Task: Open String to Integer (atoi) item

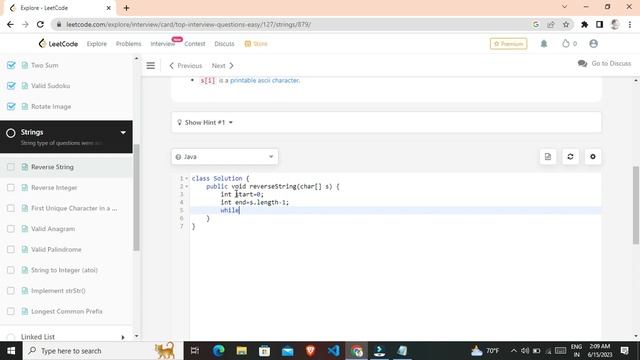Action: tap(64, 270)
